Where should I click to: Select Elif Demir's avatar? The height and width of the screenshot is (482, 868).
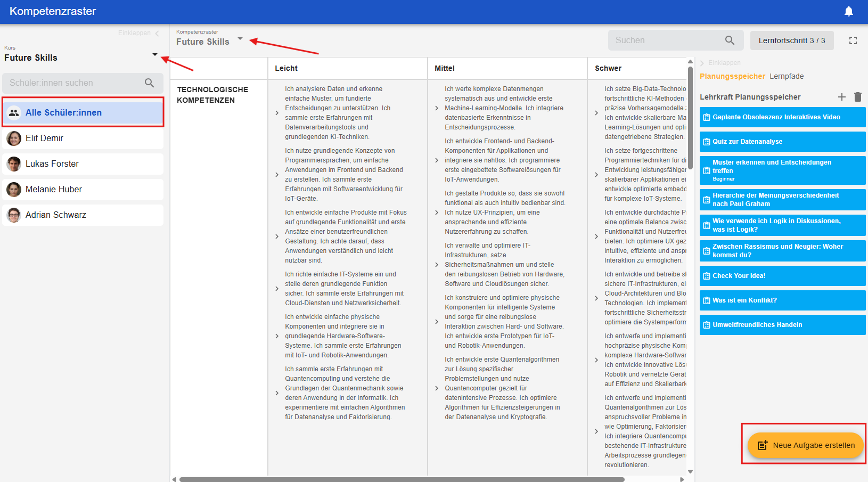14,138
